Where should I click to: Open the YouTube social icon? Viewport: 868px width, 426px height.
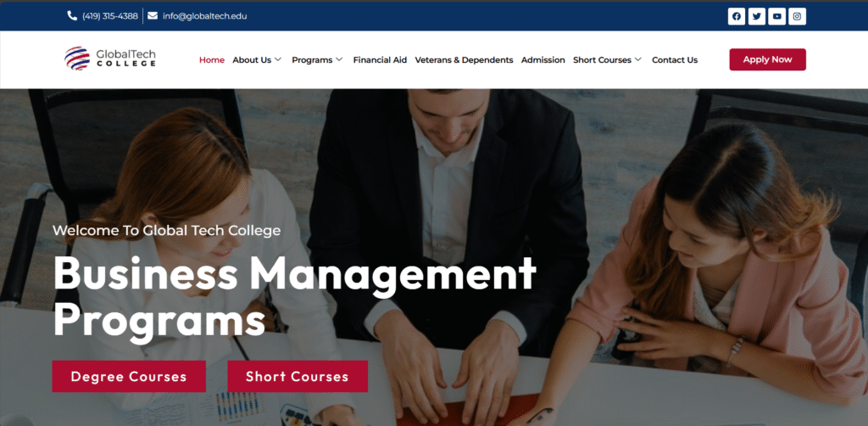(x=776, y=17)
